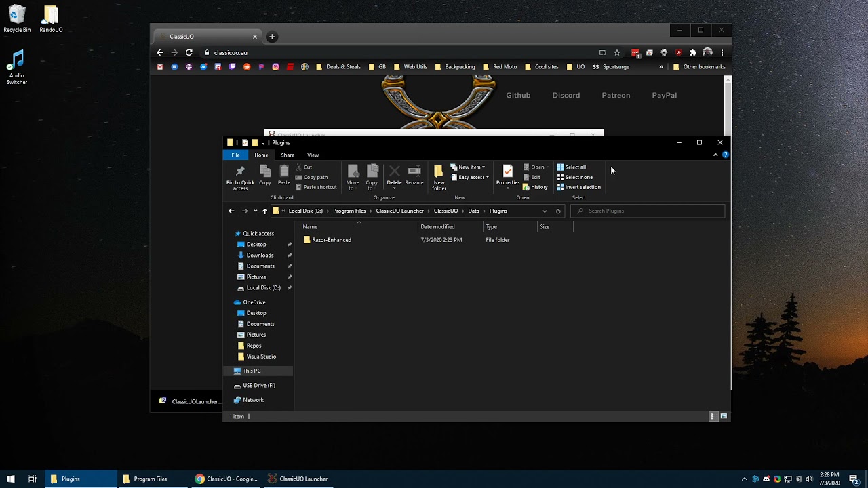Select This PC in navigation pane
The height and width of the screenshot is (488, 868).
click(x=252, y=371)
